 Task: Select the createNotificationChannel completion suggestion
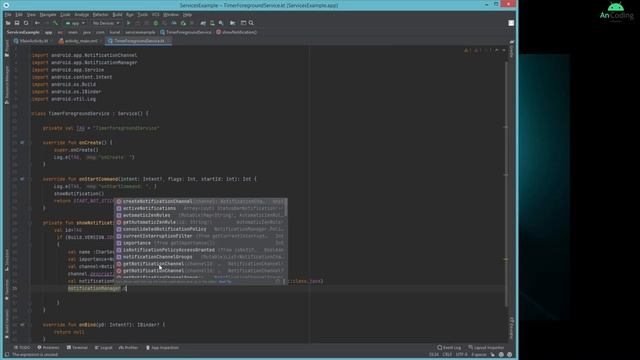pyautogui.click(x=200, y=201)
